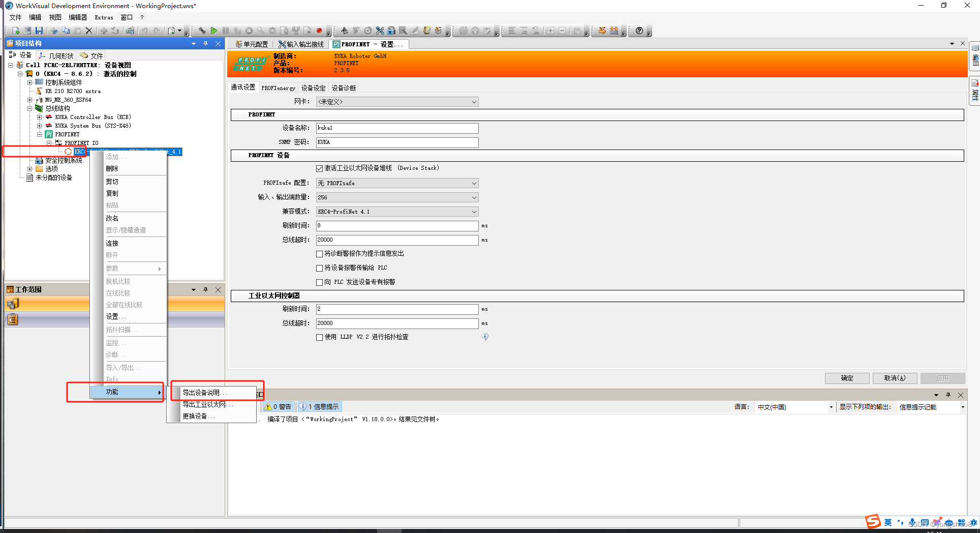Screen dimensions: 980x533
Task: Switch to the PROFIenergy tab
Action: (278, 88)
